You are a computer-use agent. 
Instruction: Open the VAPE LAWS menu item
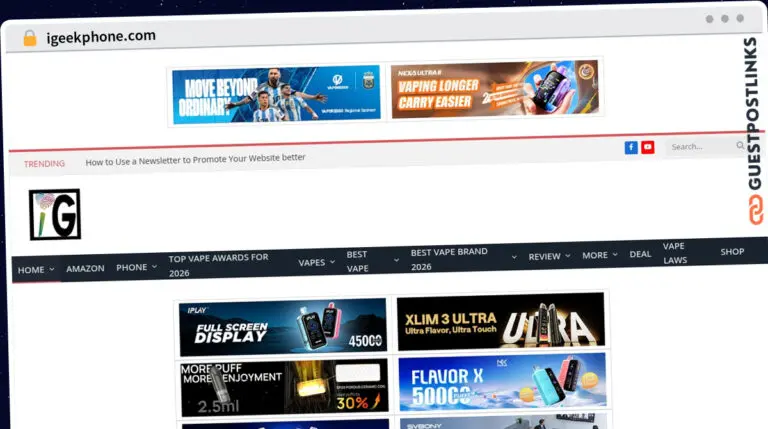[x=675, y=253]
